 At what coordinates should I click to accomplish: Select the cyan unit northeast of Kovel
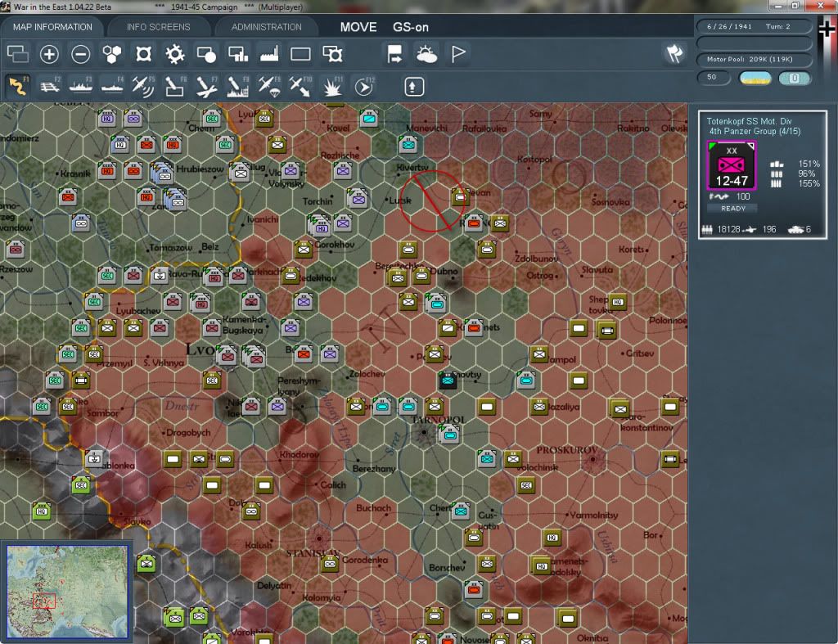click(x=369, y=119)
